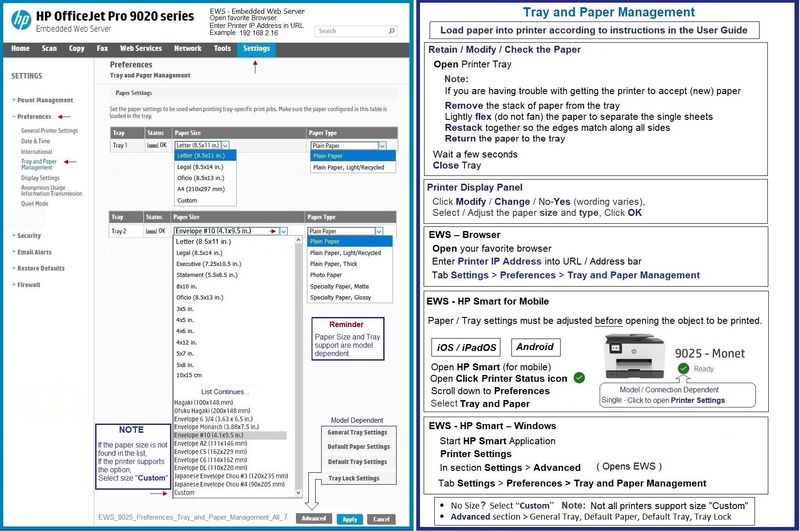Open Default Paper Settings
Screen dimensions: 800x531
(359, 446)
